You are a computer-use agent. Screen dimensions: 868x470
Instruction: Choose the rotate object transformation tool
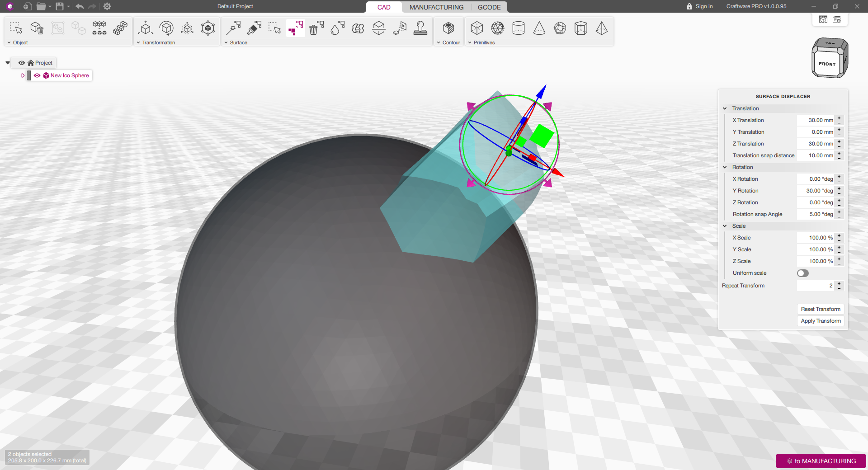(x=166, y=28)
